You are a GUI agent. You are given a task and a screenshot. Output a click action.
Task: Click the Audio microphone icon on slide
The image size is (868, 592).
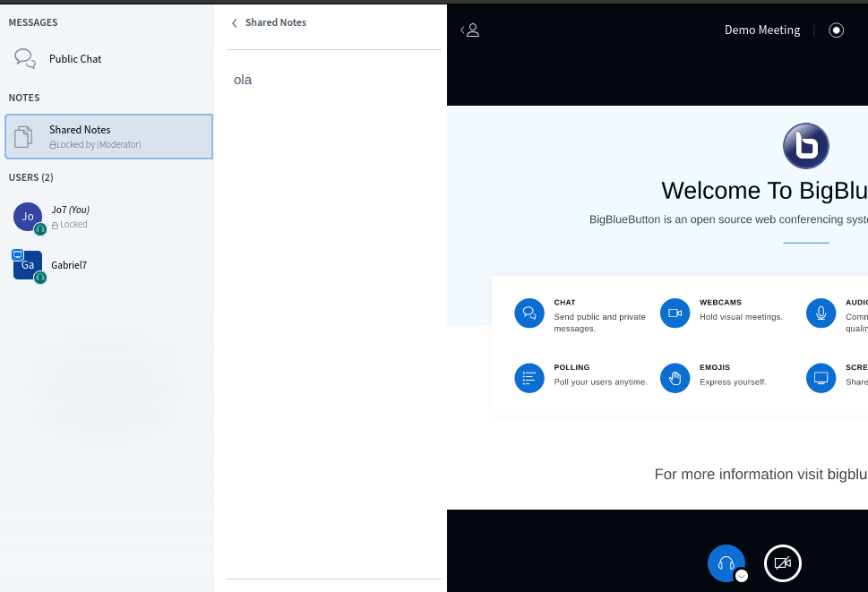click(821, 313)
